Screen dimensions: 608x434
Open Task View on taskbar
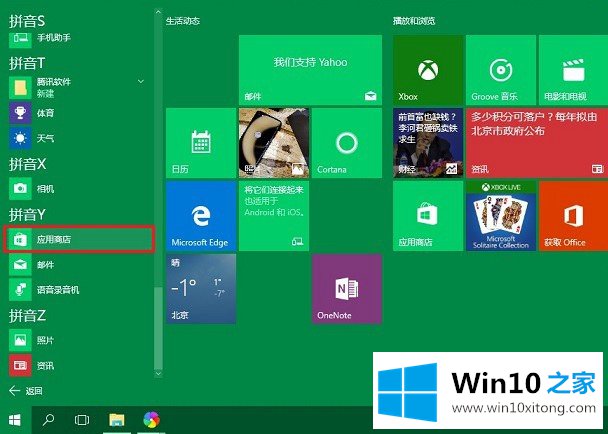(x=82, y=420)
